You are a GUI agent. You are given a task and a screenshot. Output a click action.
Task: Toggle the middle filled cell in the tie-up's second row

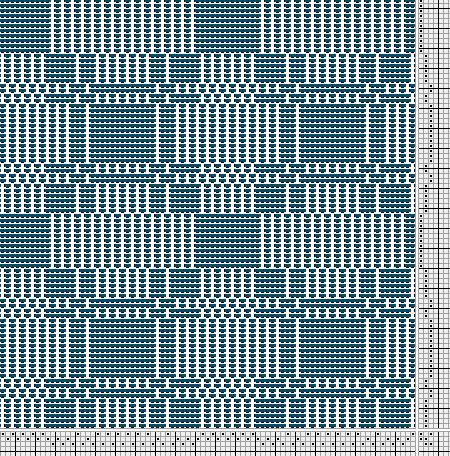pyautogui.click(x=426, y=439)
